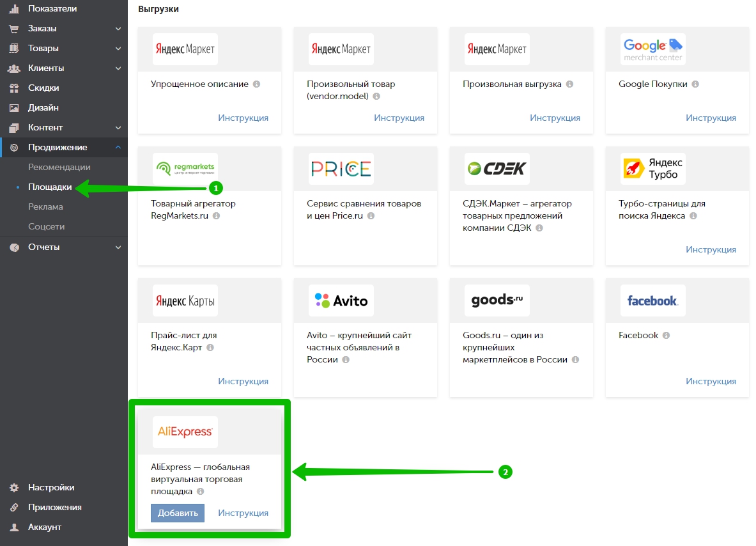The height and width of the screenshot is (546, 756).
Task: Click the goods.ru logo thumbnail
Action: [x=497, y=300]
